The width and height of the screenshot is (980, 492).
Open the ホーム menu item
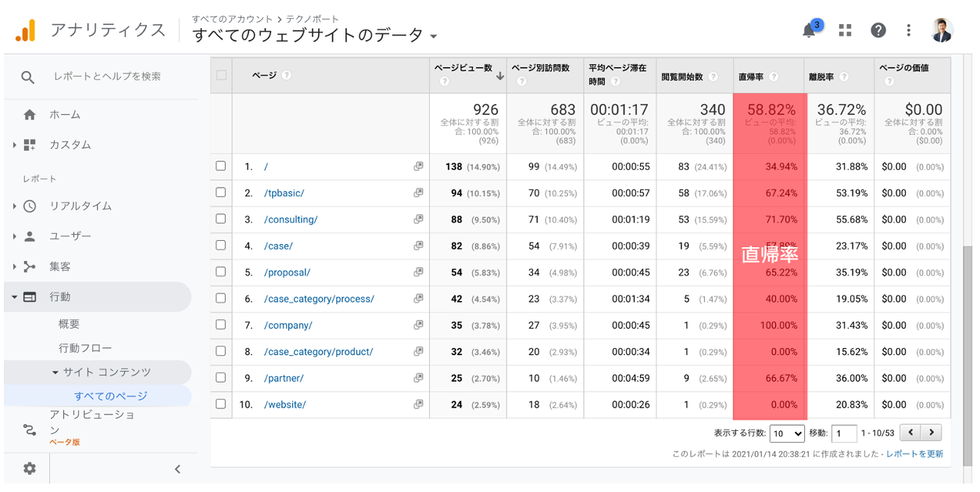[x=65, y=115]
